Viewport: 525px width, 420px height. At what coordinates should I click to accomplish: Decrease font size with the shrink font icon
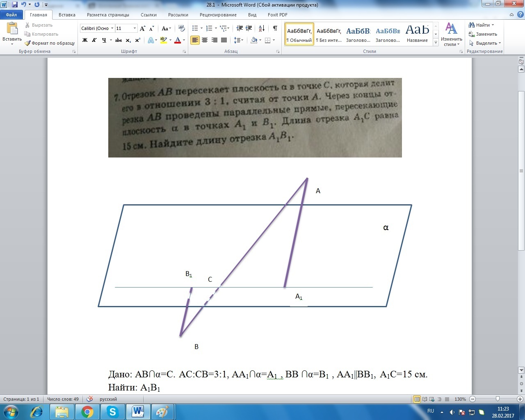(x=152, y=28)
